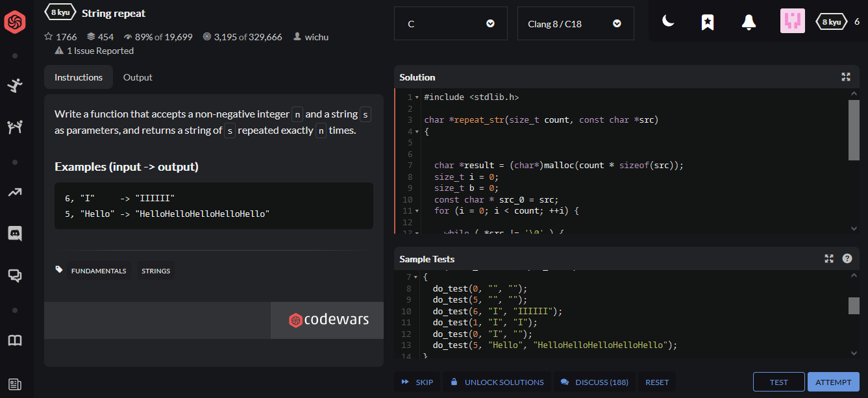Open the Discord sidebar icon

(x=14, y=233)
